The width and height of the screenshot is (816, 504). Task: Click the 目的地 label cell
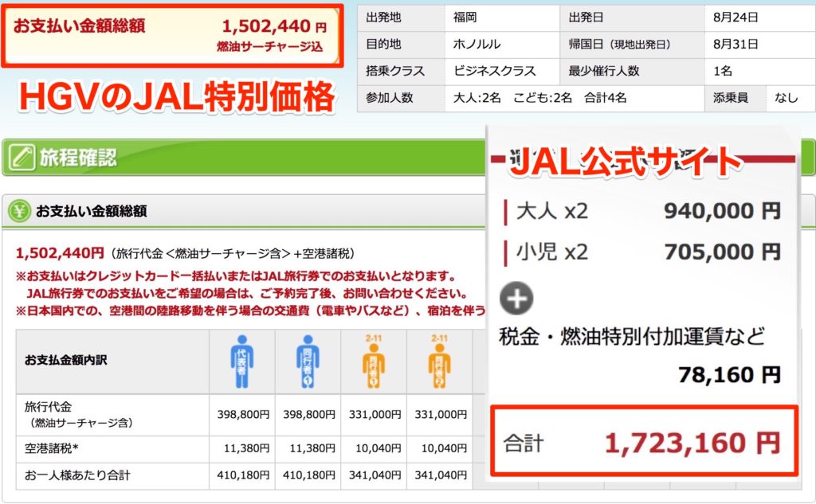(402, 45)
